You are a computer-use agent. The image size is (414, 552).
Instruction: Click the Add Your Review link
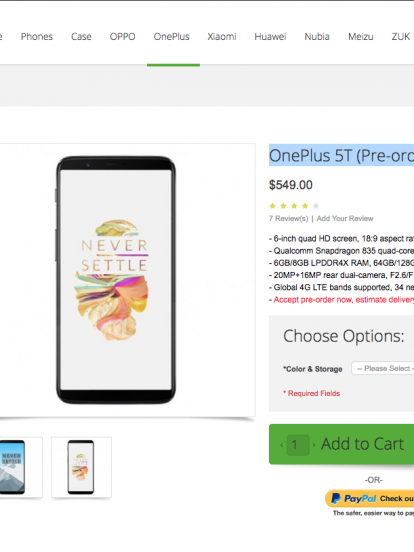tap(345, 219)
